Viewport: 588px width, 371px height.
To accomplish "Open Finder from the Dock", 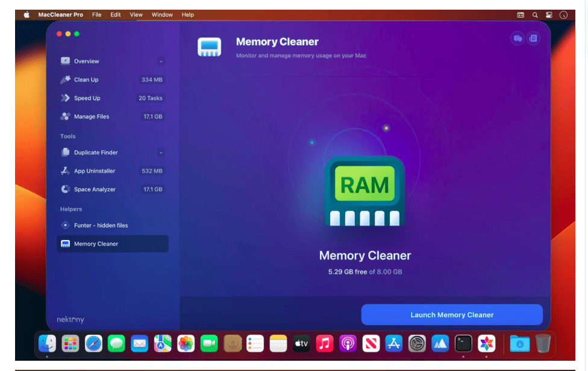I will point(47,343).
